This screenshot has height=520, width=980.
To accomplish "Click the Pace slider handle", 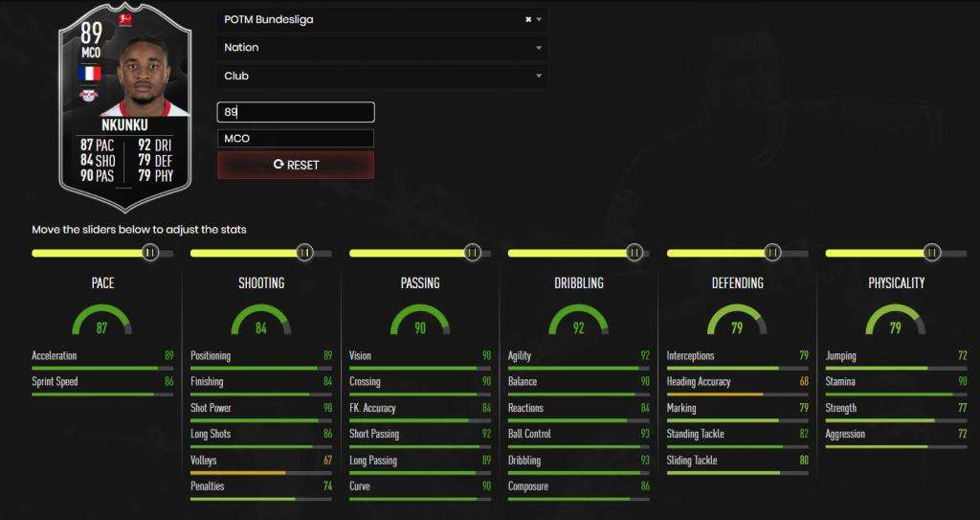I will pos(149,252).
